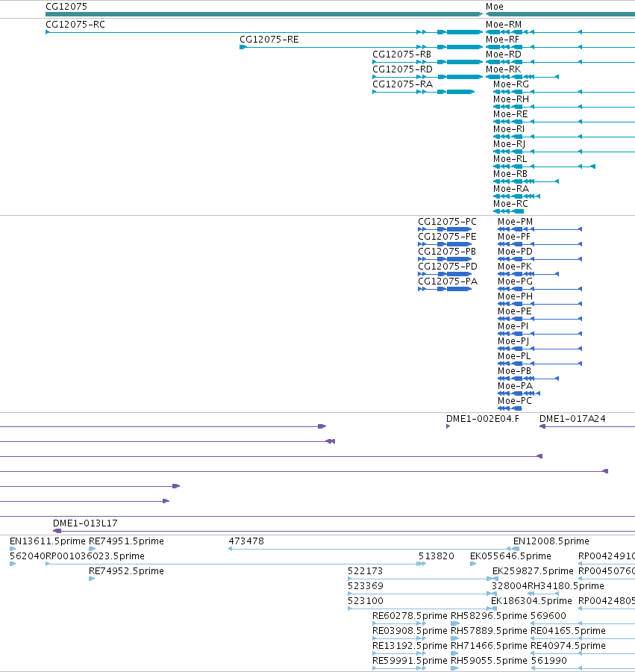Click the Moe-RB transcript label

click(510, 174)
